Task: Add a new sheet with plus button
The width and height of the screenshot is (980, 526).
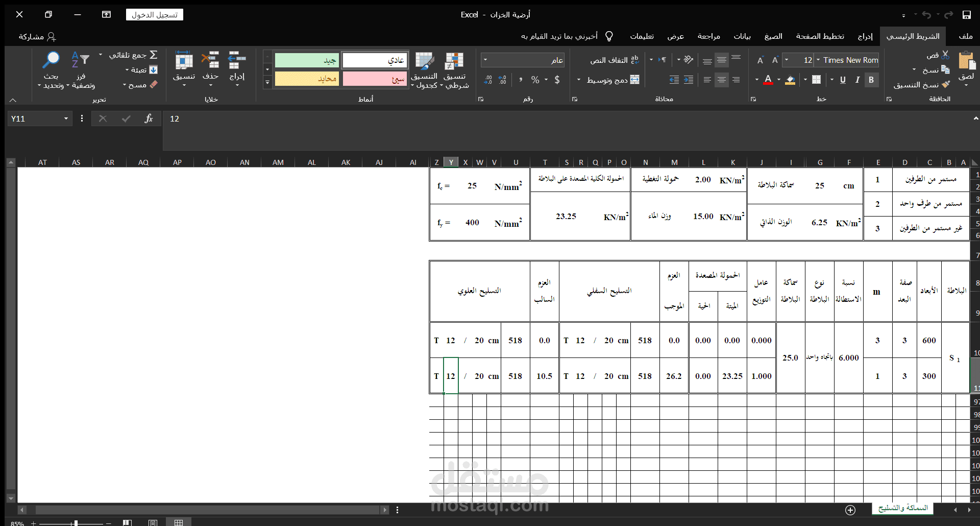Action: pos(850,510)
